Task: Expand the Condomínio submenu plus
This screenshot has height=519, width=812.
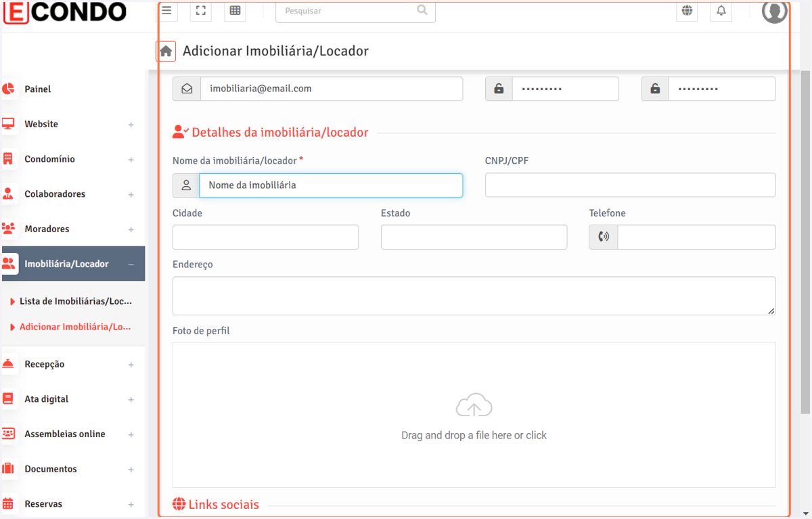Action: click(x=131, y=160)
